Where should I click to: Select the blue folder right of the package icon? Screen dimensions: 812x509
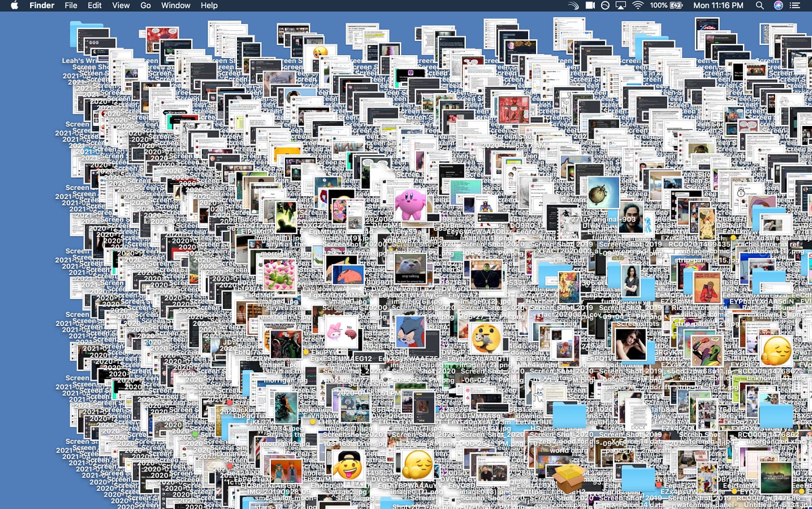pos(638,478)
